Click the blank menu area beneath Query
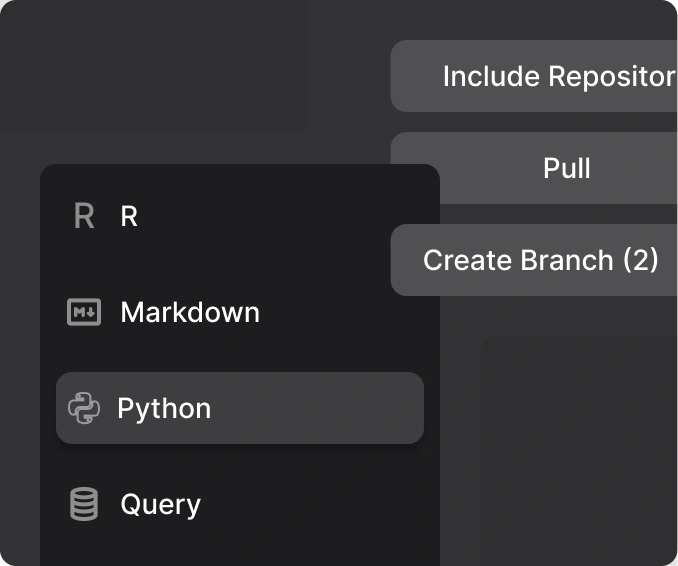 pos(240,548)
